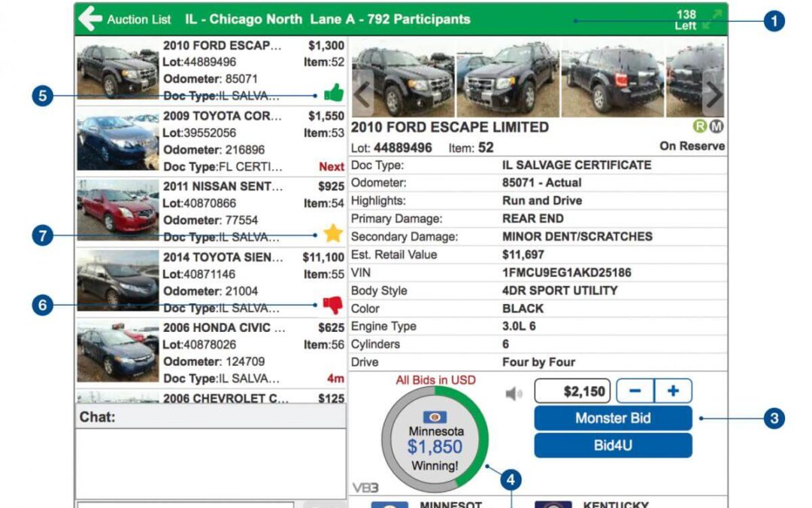Viewport: 812px width, 508px height.
Task: Click into the Chat message area
Action: coord(211,464)
